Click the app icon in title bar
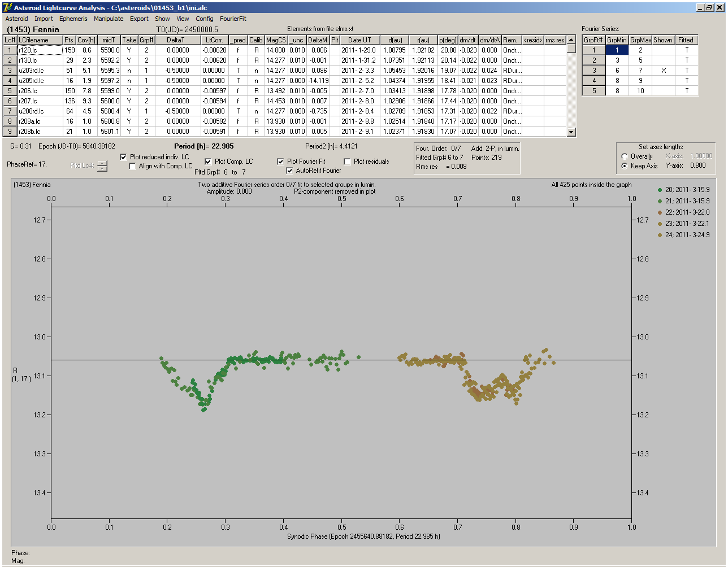 (7, 8)
